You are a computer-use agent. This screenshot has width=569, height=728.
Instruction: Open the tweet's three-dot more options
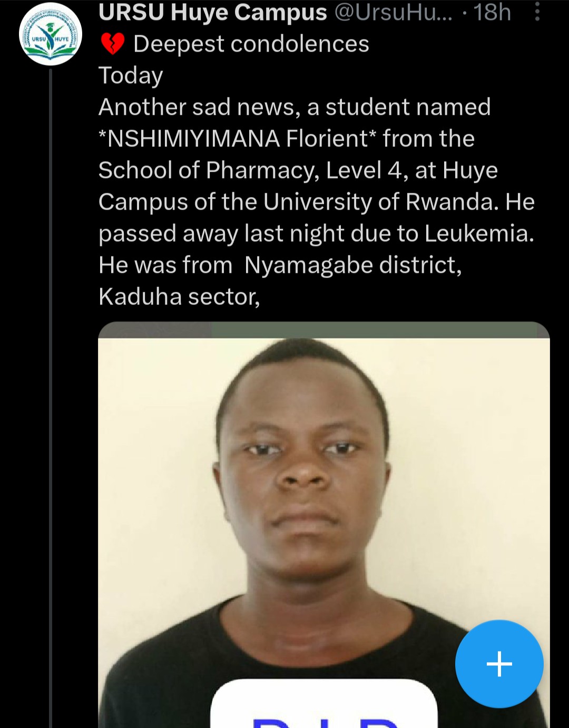point(537,12)
